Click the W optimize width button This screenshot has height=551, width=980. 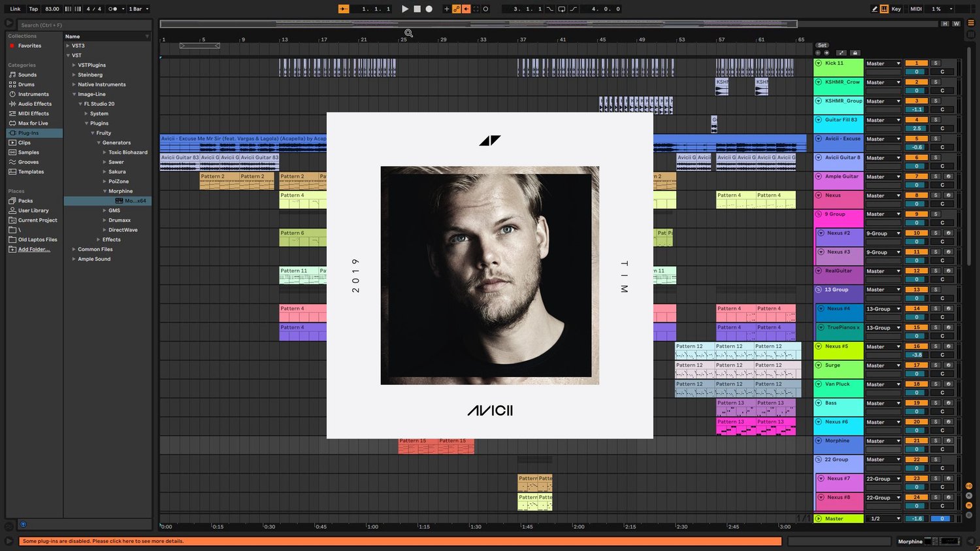point(956,24)
